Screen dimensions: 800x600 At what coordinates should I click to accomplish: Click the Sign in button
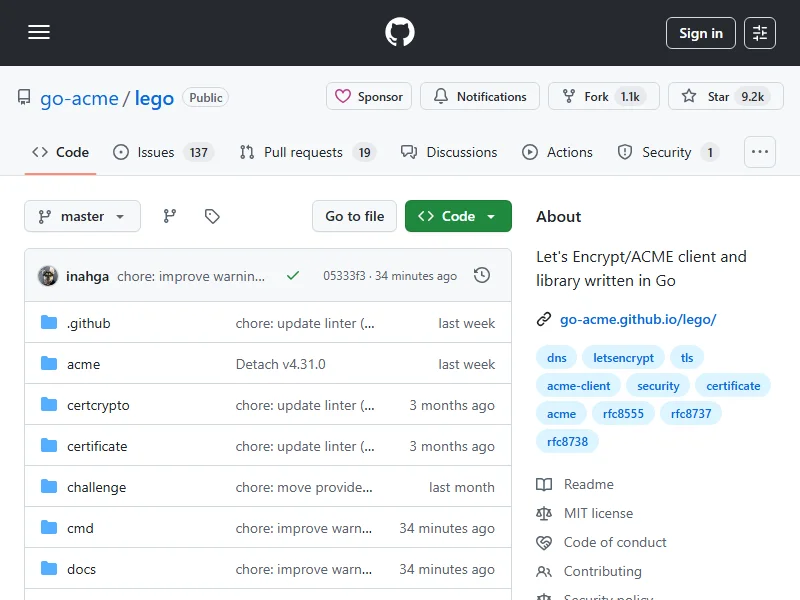click(x=700, y=33)
